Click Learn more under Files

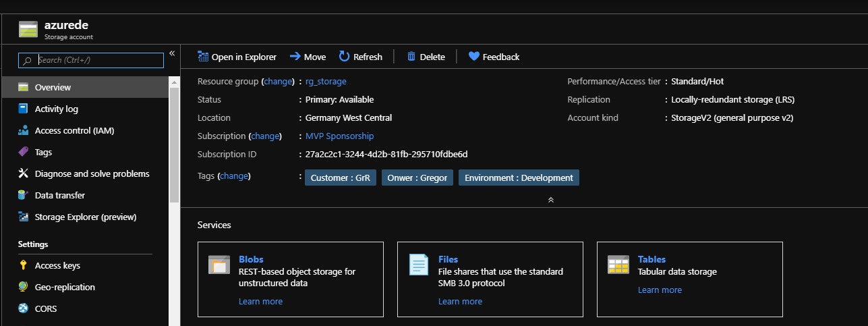point(460,301)
